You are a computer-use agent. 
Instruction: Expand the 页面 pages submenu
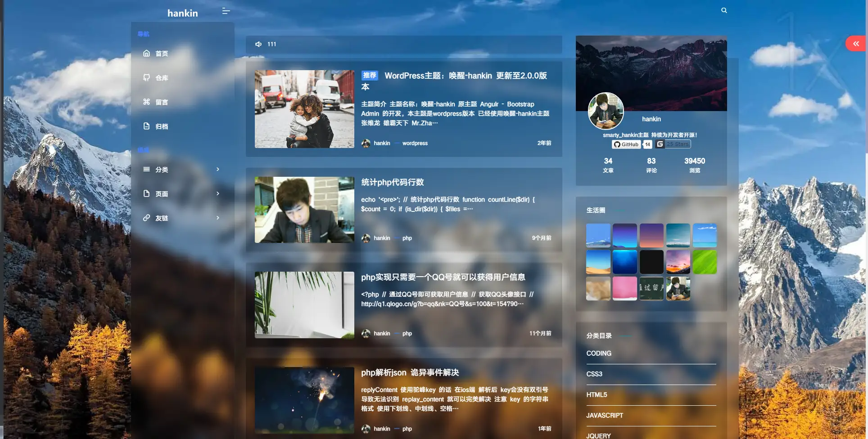pos(217,193)
